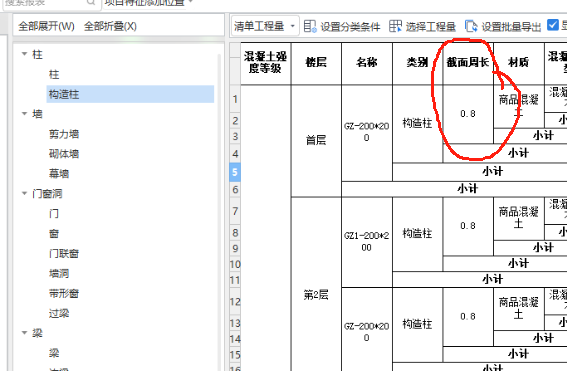
Task: Click the 选择工程量 label
Action: pos(430,27)
